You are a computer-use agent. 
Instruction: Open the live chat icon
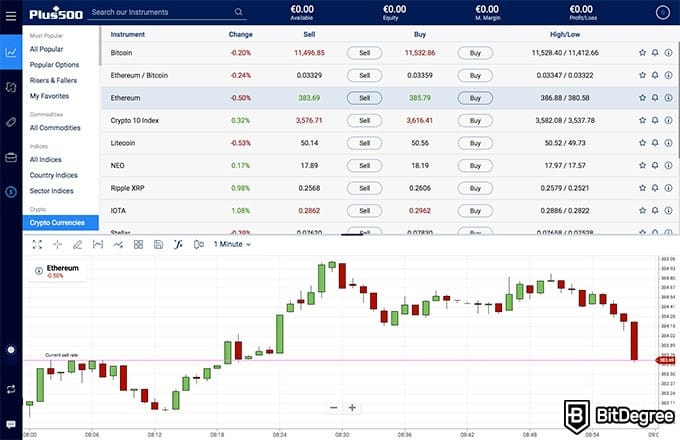click(11, 424)
